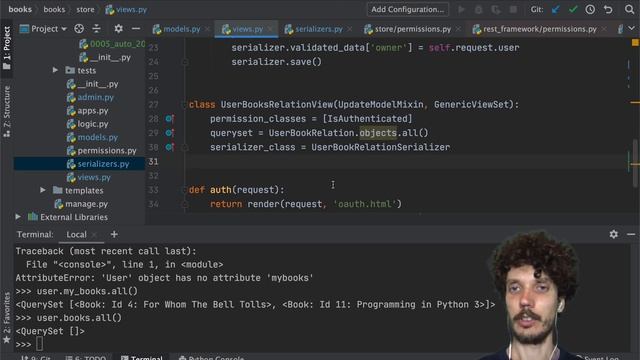Select apps.py in project tree
The height and width of the screenshot is (360, 640).
tap(93, 111)
